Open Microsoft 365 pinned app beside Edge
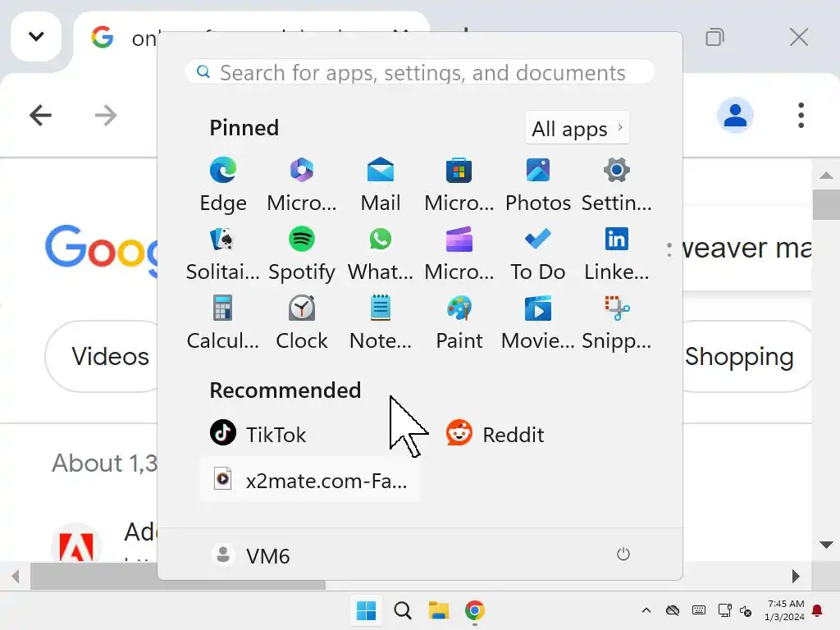The width and height of the screenshot is (840, 630). point(302,185)
